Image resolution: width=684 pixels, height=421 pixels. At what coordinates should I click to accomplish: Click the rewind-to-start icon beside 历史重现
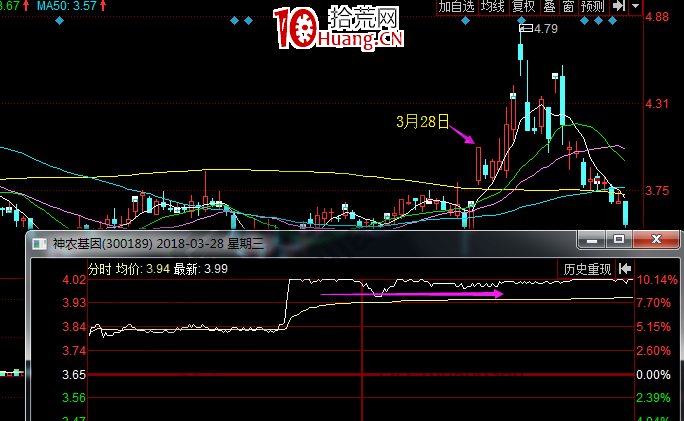point(625,268)
